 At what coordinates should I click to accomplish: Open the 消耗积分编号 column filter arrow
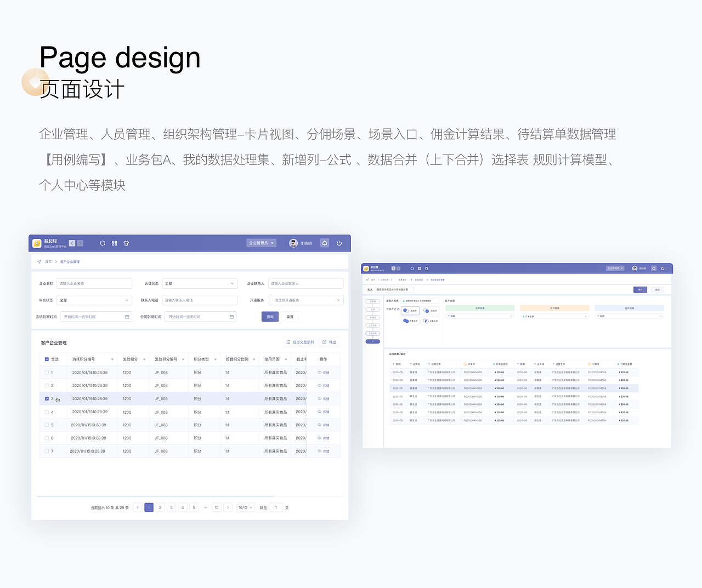click(112, 359)
